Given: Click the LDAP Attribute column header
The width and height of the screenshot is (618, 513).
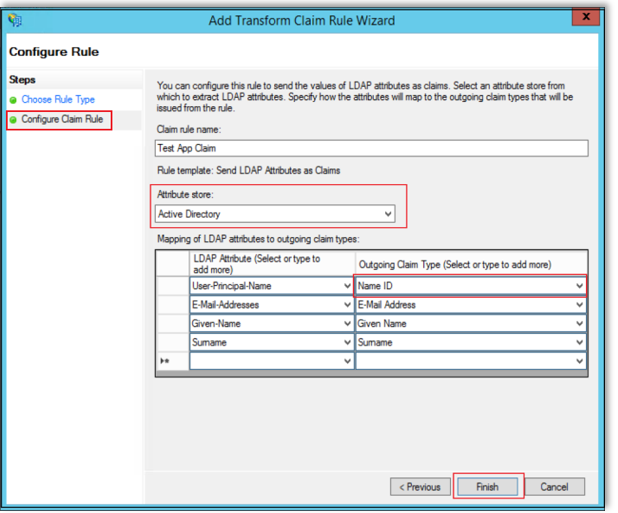Looking at the screenshot, I should [x=272, y=264].
